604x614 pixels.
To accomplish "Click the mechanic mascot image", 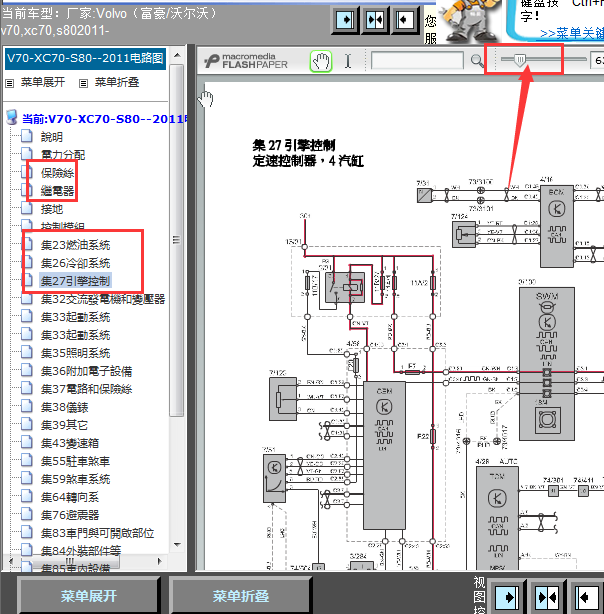I will point(470,20).
